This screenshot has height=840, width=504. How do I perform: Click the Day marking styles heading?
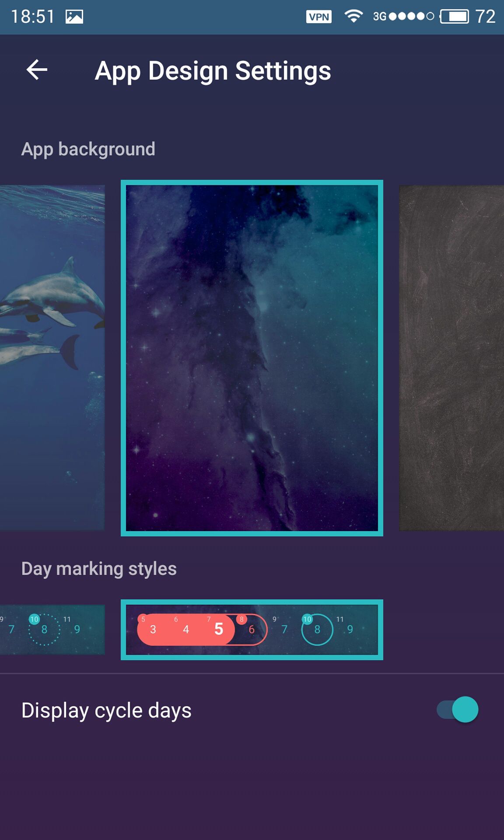[99, 569]
